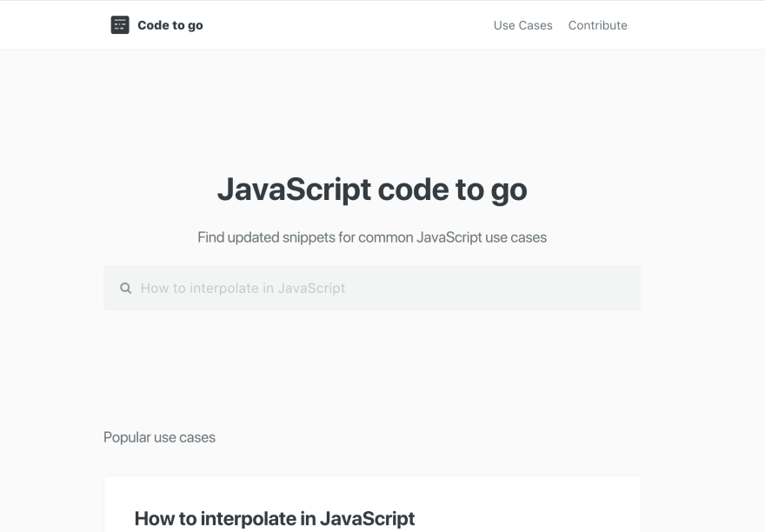
Task: Click the "Popular use cases" section label
Action: [x=159, y=437]
